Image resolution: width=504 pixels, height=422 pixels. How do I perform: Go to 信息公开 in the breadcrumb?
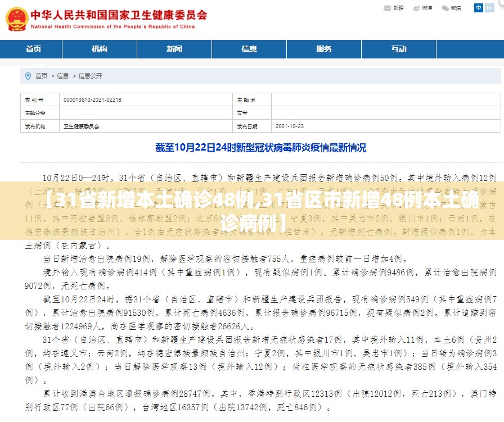(x=91, y=76)
